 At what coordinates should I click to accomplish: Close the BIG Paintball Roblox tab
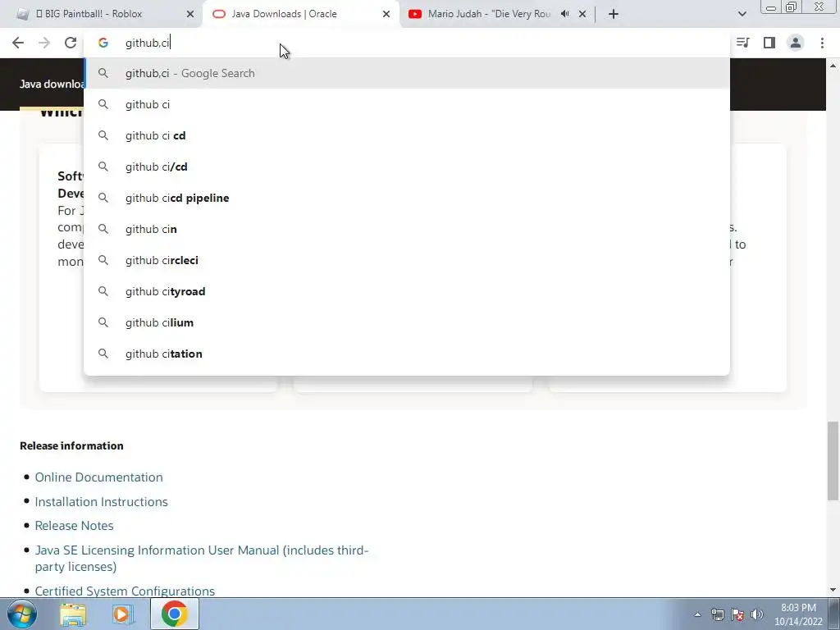coord(190,14)
